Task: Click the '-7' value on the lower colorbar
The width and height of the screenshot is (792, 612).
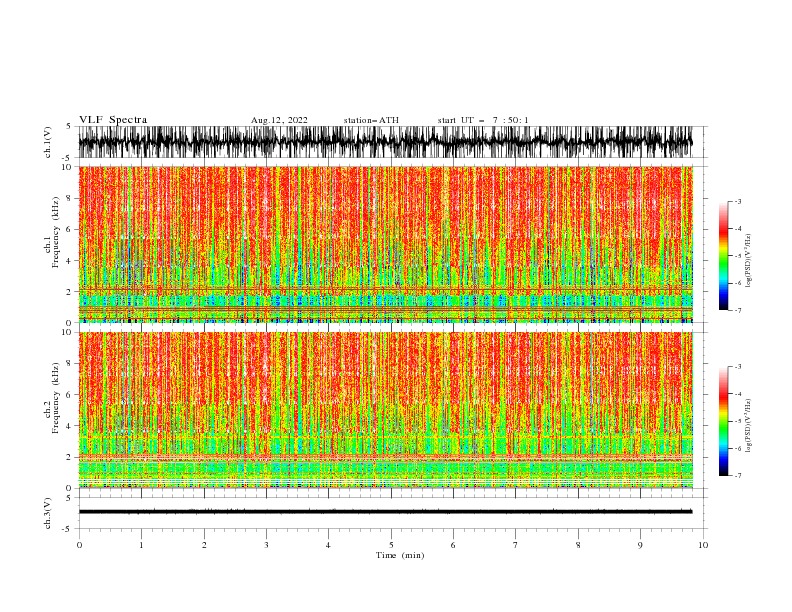Action: 737,476
